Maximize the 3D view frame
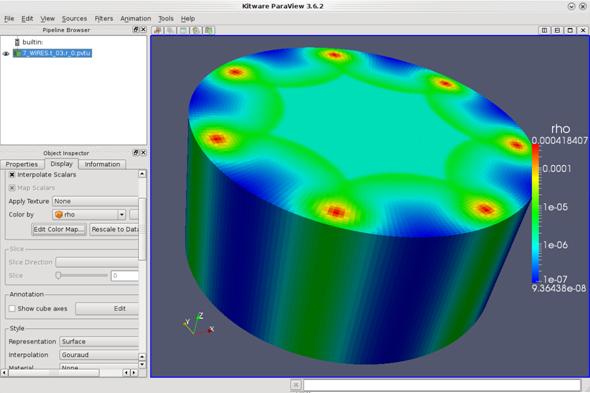The width and height of the screenshot is (590, 393). [570, 30]
